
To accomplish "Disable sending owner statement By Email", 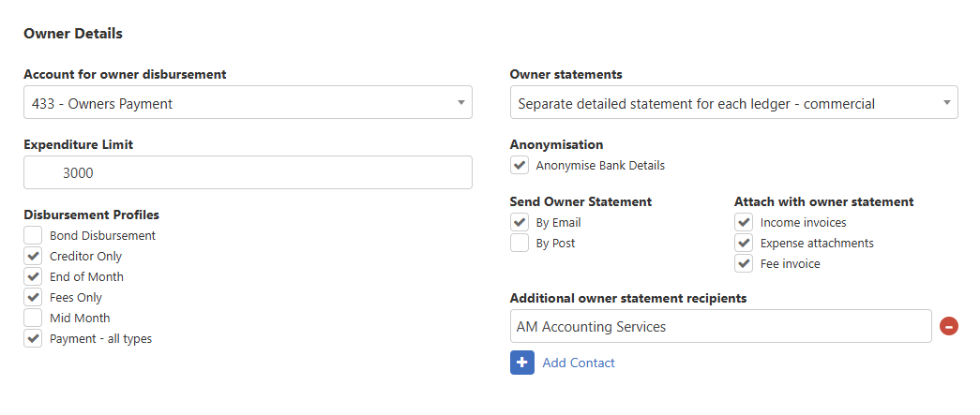I will (x=520, y=223).
